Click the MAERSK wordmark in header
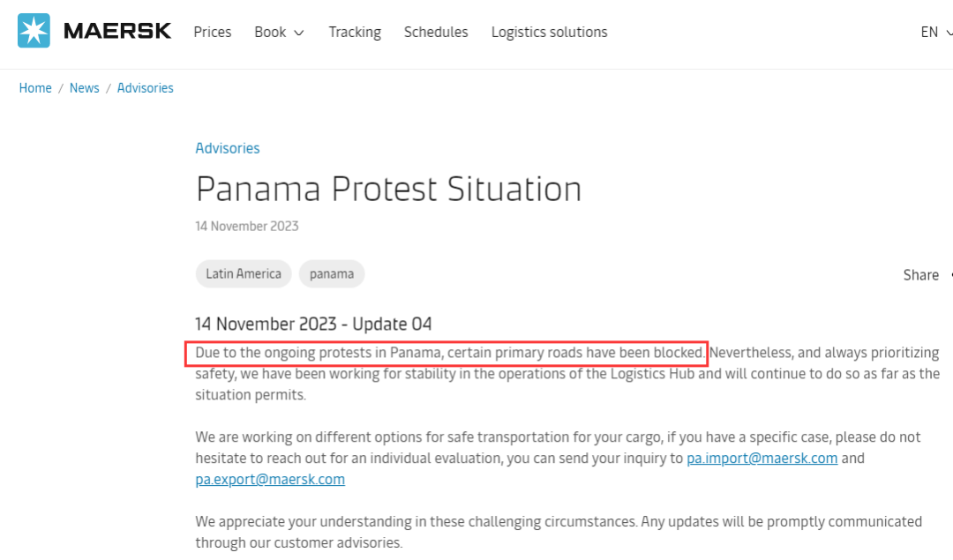Screen dimensions: 953x560 (x=117, y=31)
